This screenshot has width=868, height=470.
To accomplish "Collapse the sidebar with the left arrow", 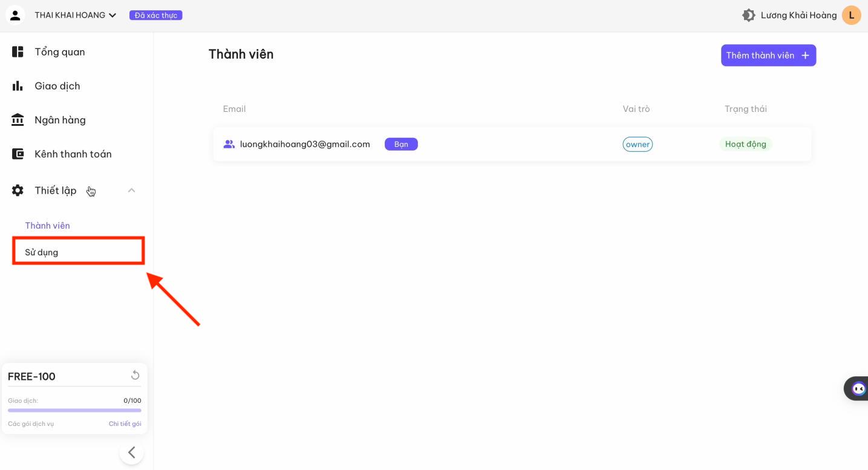I will tap(131, 452).
